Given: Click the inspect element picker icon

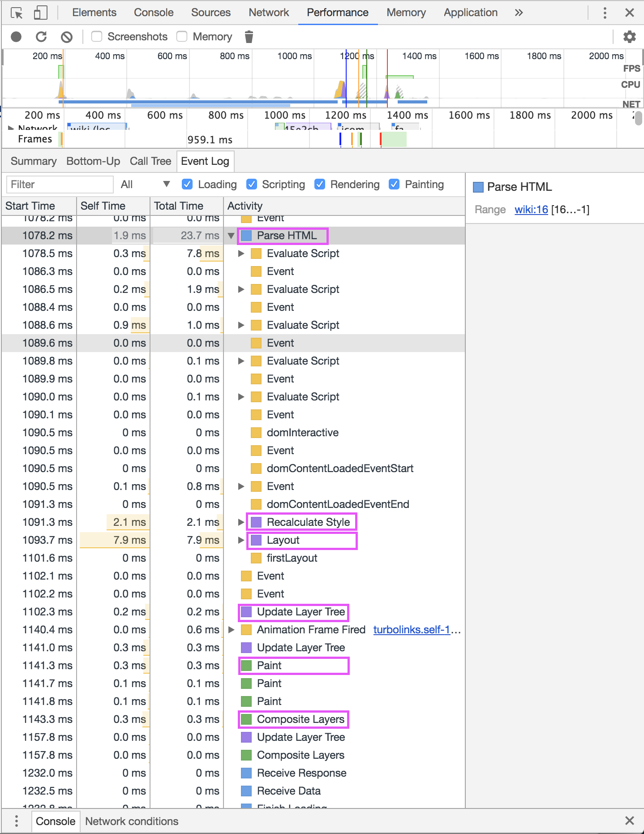Looking at the screenshot, I should pyautogui.click(x=17, y=13).
